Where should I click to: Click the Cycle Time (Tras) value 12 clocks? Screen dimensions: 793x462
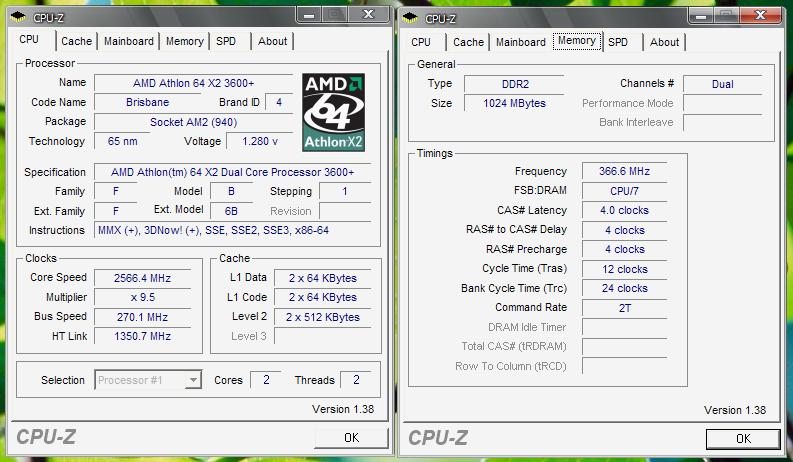625,269
